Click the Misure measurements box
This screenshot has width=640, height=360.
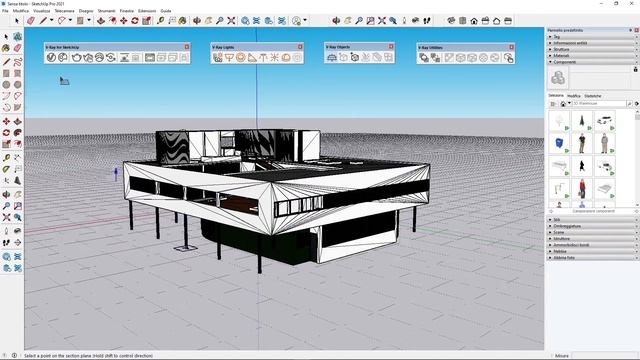click(604, 356)
